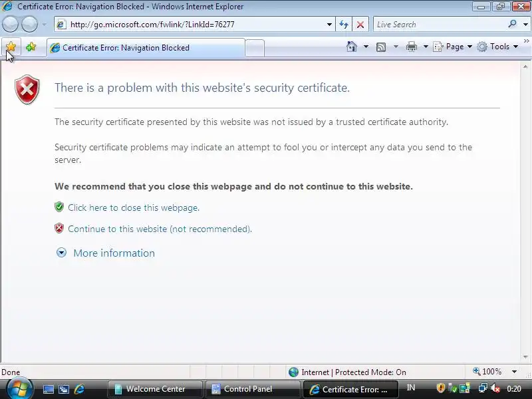Expand the Feeds dropdown arrow

(x=396, y=47)
